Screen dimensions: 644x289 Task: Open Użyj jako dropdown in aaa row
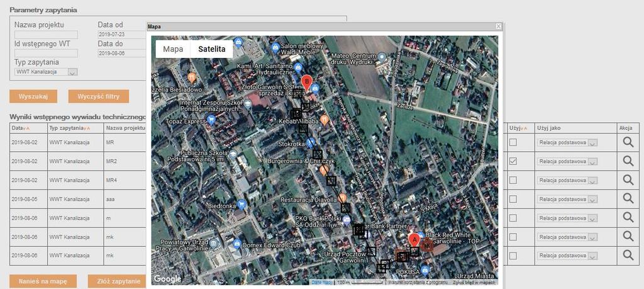[567, 199]
